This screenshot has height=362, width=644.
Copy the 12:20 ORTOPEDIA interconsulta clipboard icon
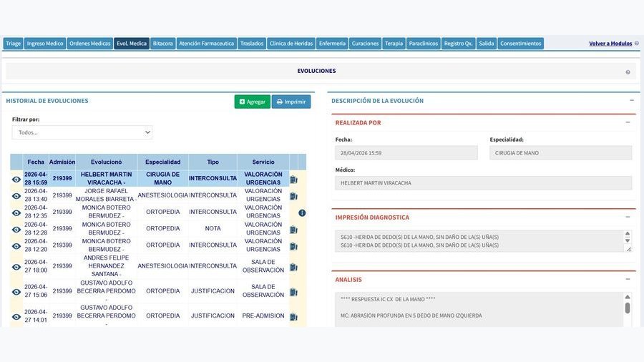coord(293,246)
